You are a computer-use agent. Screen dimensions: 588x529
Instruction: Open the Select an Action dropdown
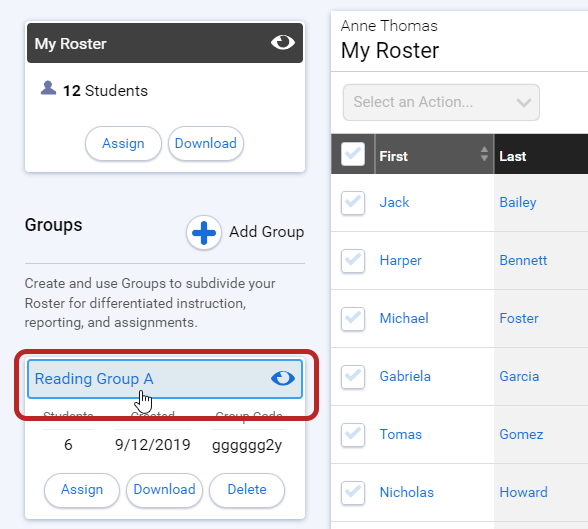pos(441,102)
